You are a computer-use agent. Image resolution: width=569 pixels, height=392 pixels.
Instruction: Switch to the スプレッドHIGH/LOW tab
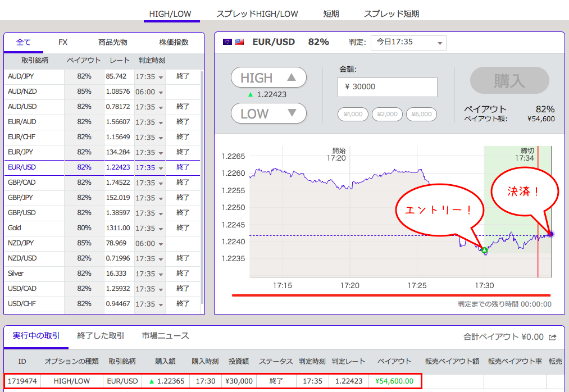tap(257, 13)
